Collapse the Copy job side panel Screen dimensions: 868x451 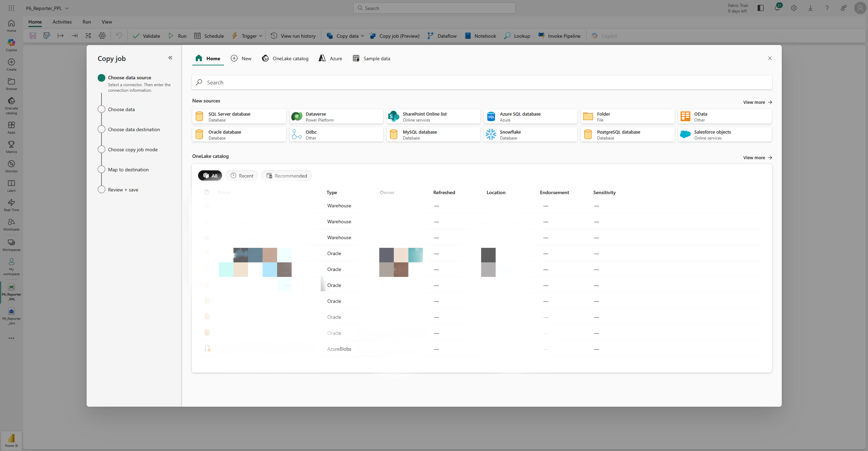170,58
